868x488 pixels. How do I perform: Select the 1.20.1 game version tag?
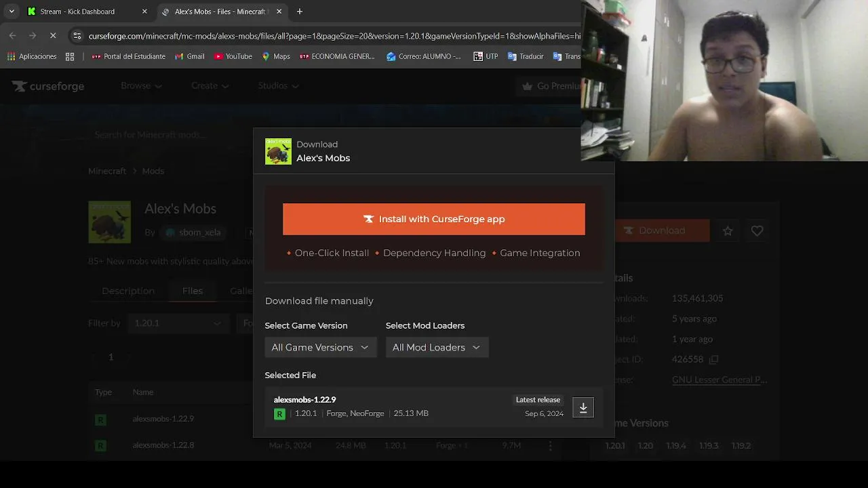coord(615,445)
